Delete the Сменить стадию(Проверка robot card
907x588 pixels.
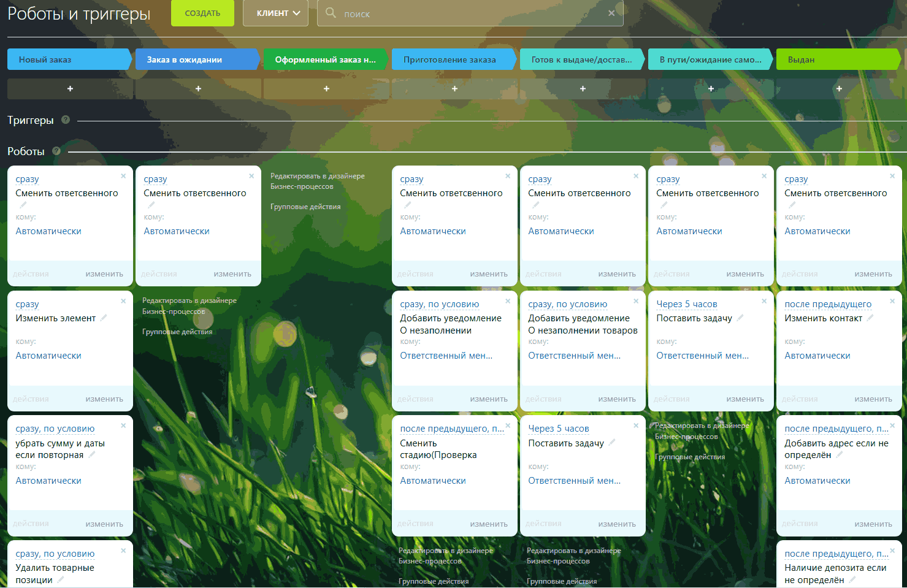point(508,426)
